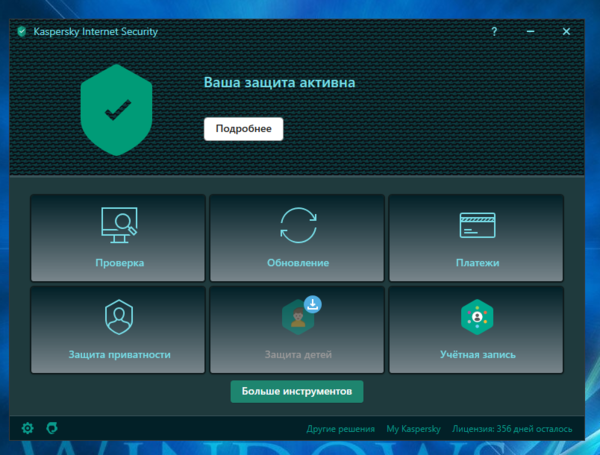Screen dimensions: 600x455
Task: Open support via the headset agent icon
Action: [x=52, y=428]
